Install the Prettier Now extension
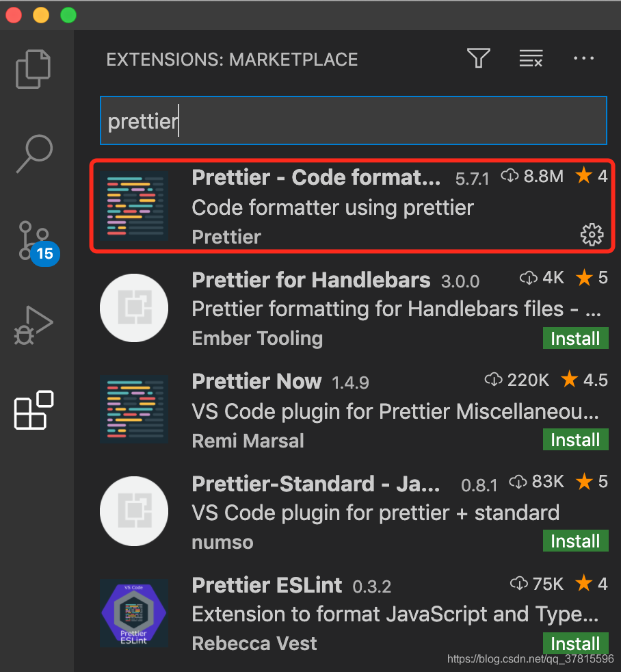621x672 pixels. coord(575,440)
